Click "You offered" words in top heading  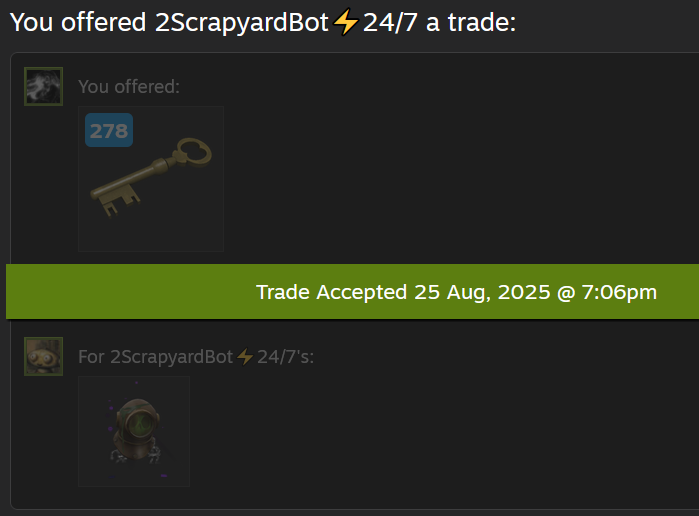coord(78,22)
